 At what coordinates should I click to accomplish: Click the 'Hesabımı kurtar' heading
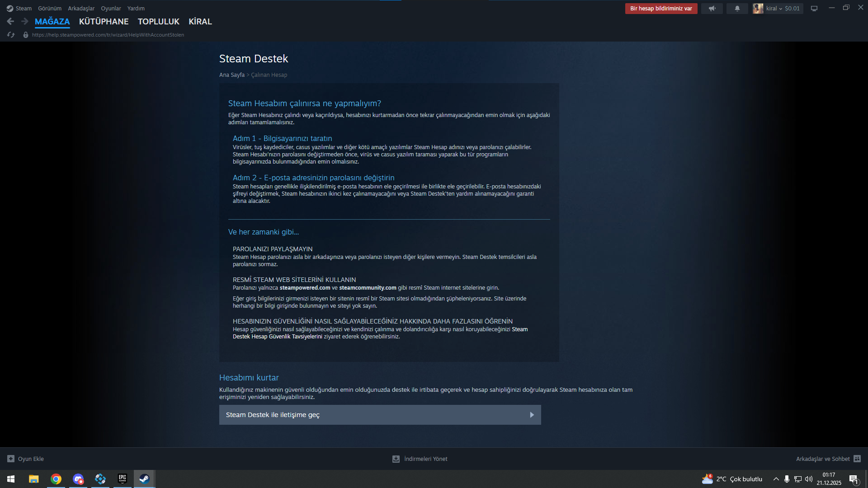coord(249,378)
